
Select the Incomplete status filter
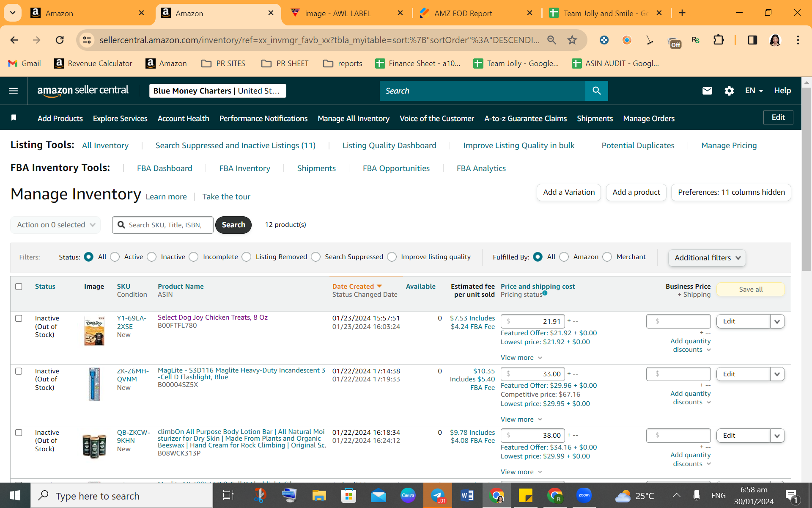point(194,257)
